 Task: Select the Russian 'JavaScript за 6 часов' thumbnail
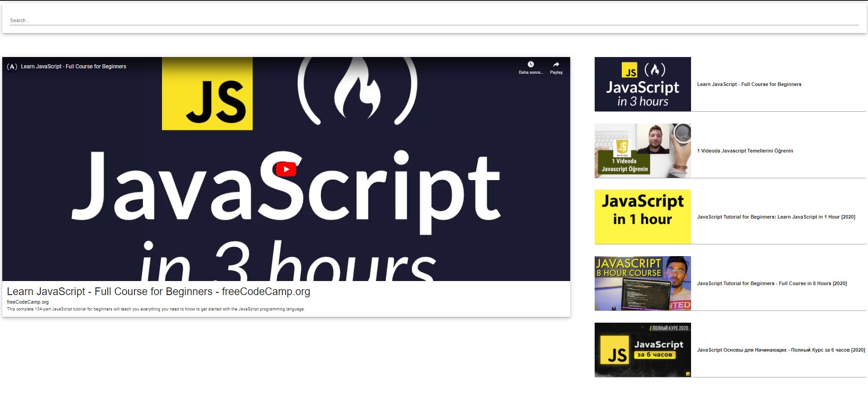pyautogui.click(x=643, y=350)
